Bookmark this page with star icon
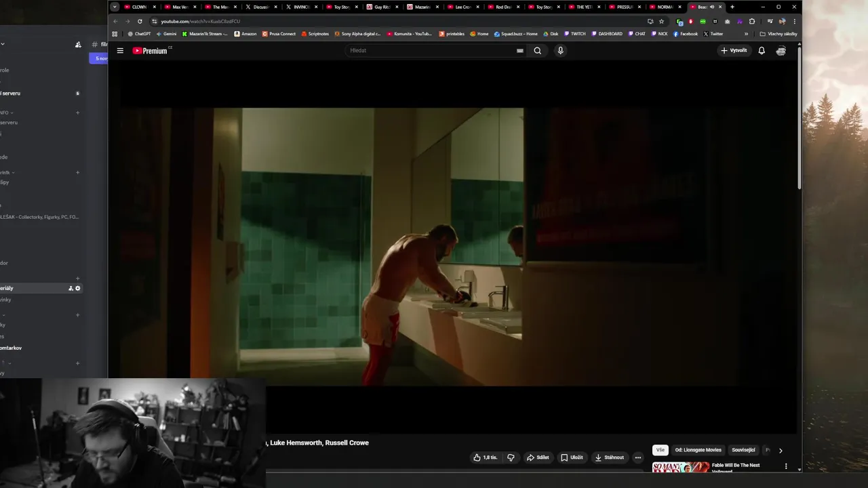The width and height of the screenshot is (868, 488). (x=662, y=21)
